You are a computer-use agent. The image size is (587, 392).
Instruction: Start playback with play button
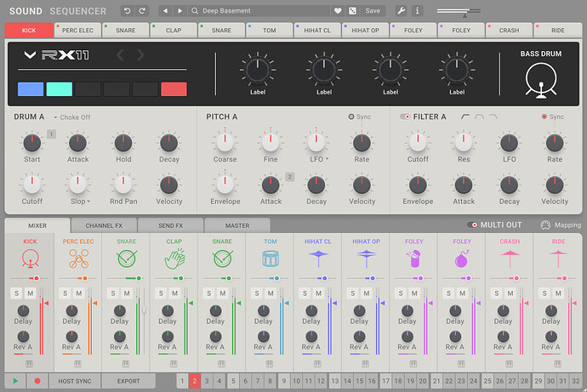(15, 381)
